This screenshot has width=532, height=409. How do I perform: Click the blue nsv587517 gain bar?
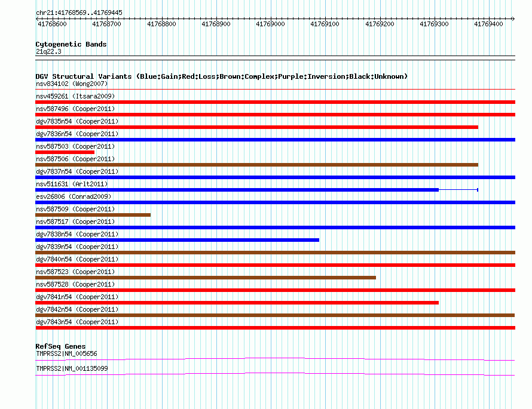275,227
